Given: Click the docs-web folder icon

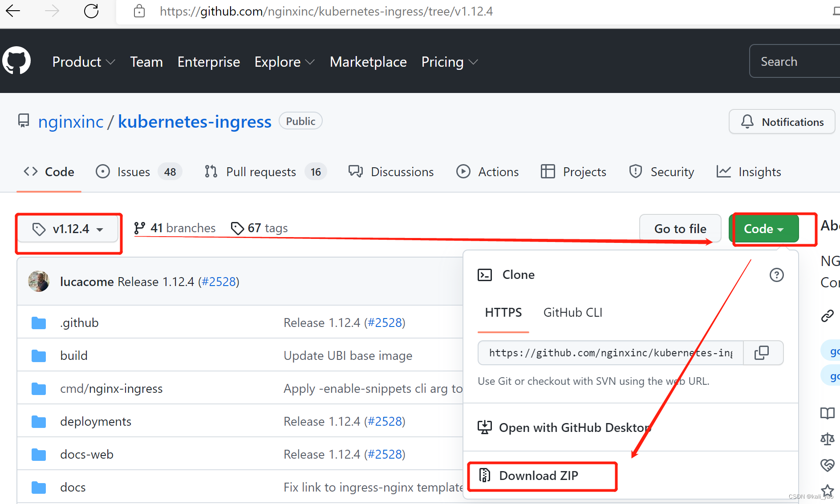Looking at the screenshot, I should click(x=39, y=455).
